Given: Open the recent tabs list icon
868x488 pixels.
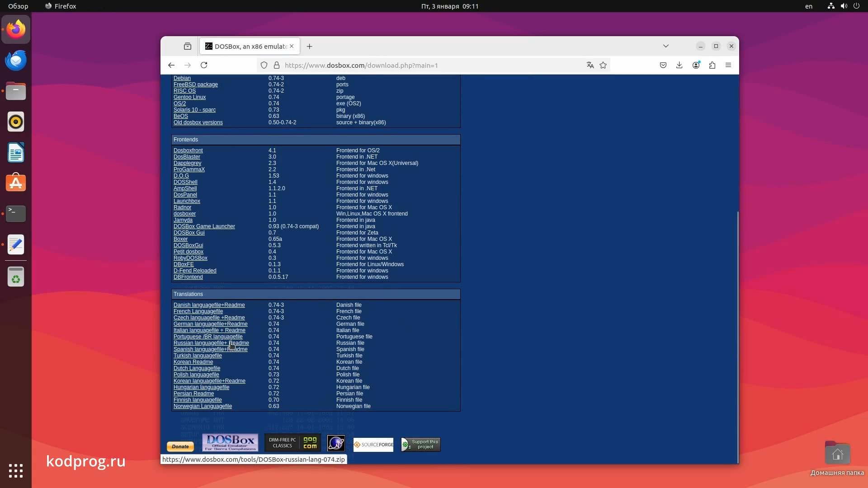Looking at the screenshot, I should (x=188, y=46).
